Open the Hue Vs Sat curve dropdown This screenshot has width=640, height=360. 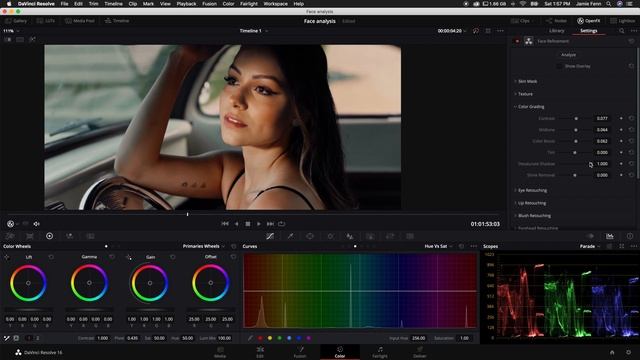coord(438,246)
